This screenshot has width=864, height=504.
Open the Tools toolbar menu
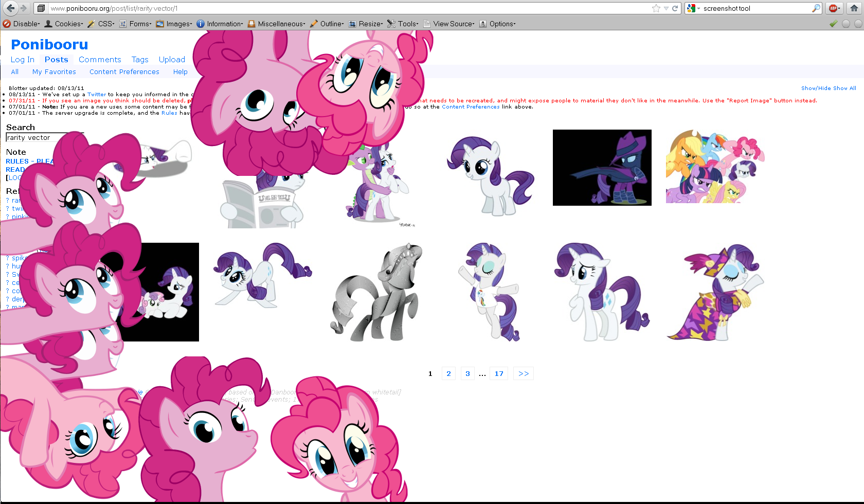[403, 24]
